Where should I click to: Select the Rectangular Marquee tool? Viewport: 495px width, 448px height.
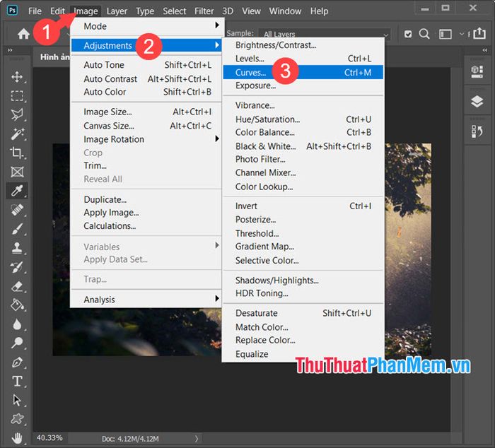click(17, 95)
